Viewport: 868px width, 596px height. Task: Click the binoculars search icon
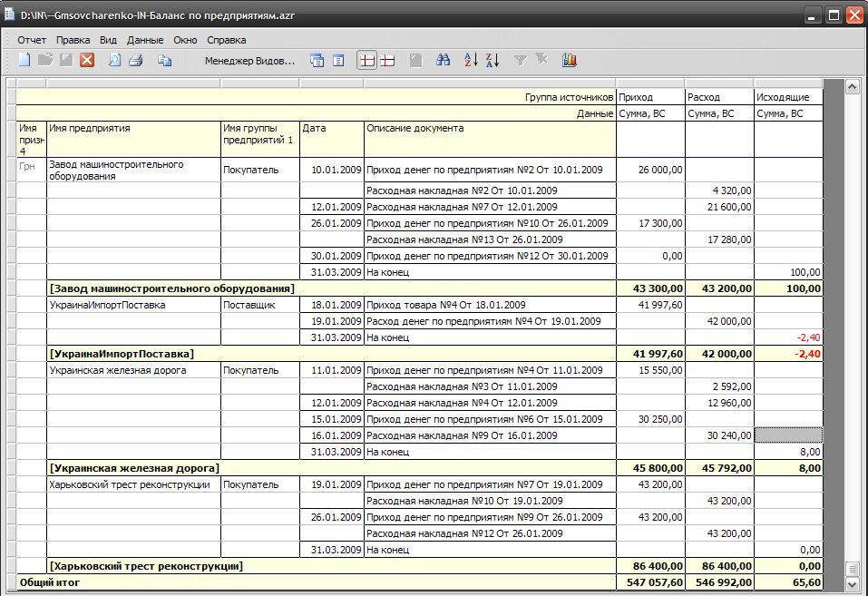point(443,60)
